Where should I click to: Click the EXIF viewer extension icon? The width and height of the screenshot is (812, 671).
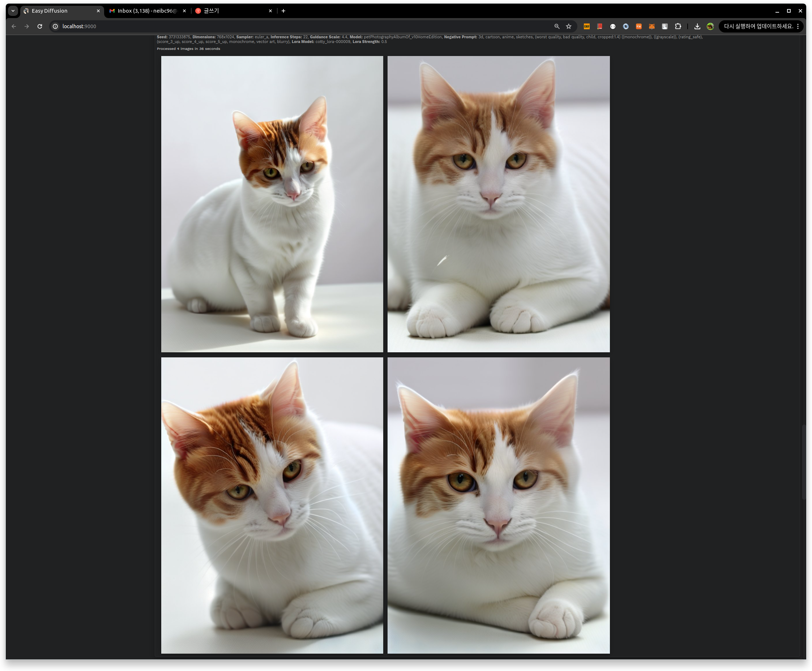[586, 26]
